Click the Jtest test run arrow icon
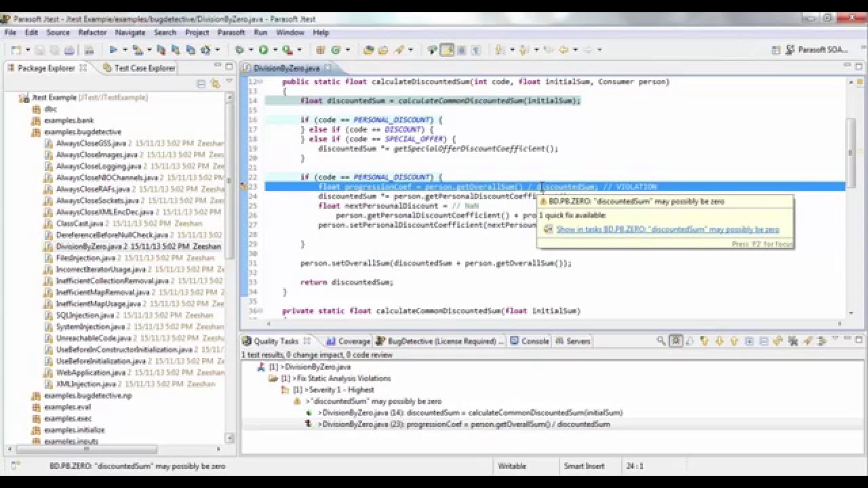This screenshot has width=868, height=488. click(x=113, y=49)
